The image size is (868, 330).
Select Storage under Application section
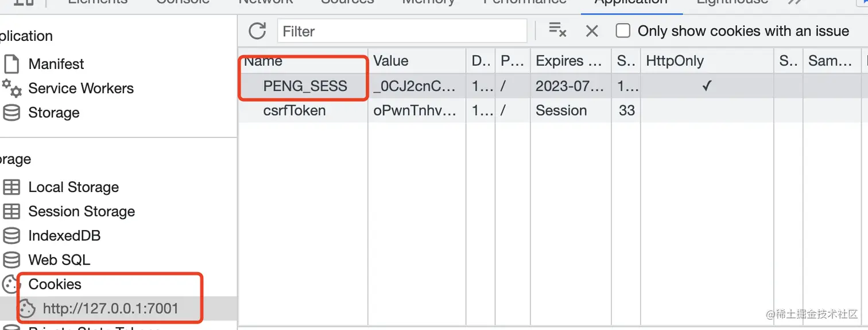point(53,113)
